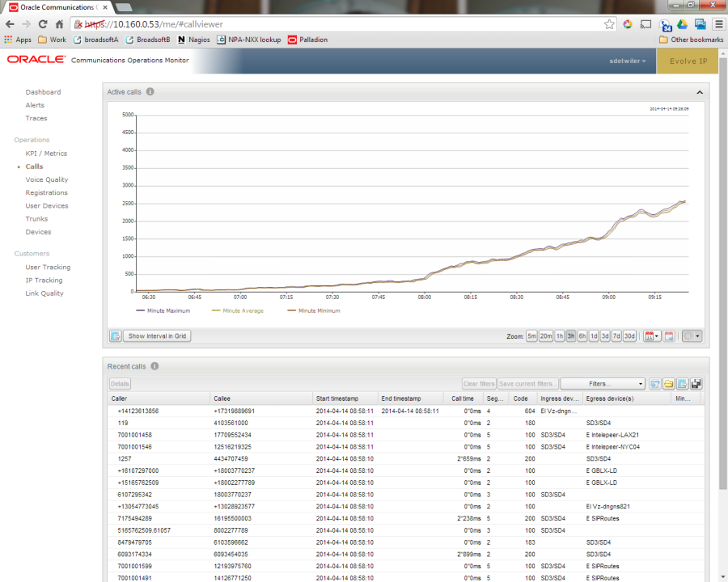Open the Filters dropdown
Image resolution: width=728 pixels, height=582 pixels.
click(x=603, y=384)
